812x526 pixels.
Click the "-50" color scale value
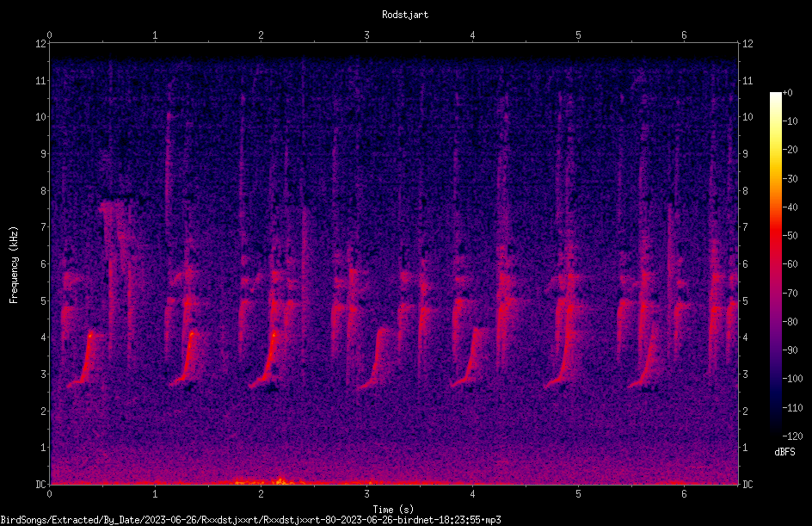click(790, 236)
